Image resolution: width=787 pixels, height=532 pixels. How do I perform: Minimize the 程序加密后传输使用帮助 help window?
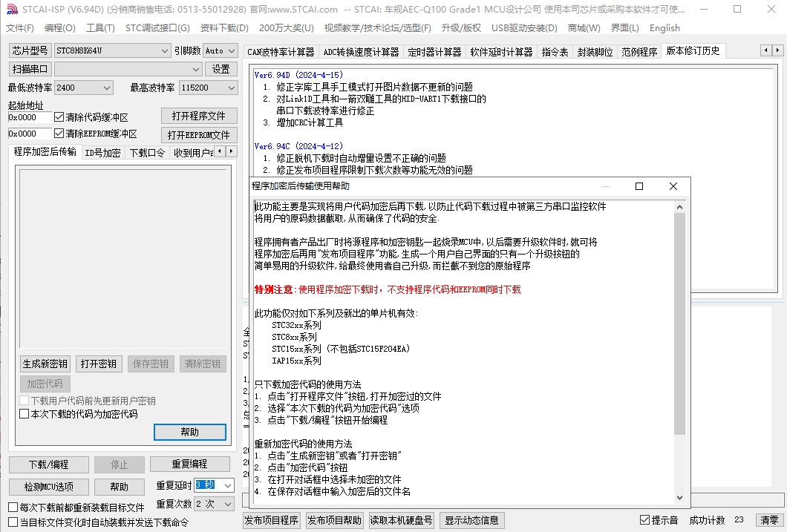(x=606, y=186)
